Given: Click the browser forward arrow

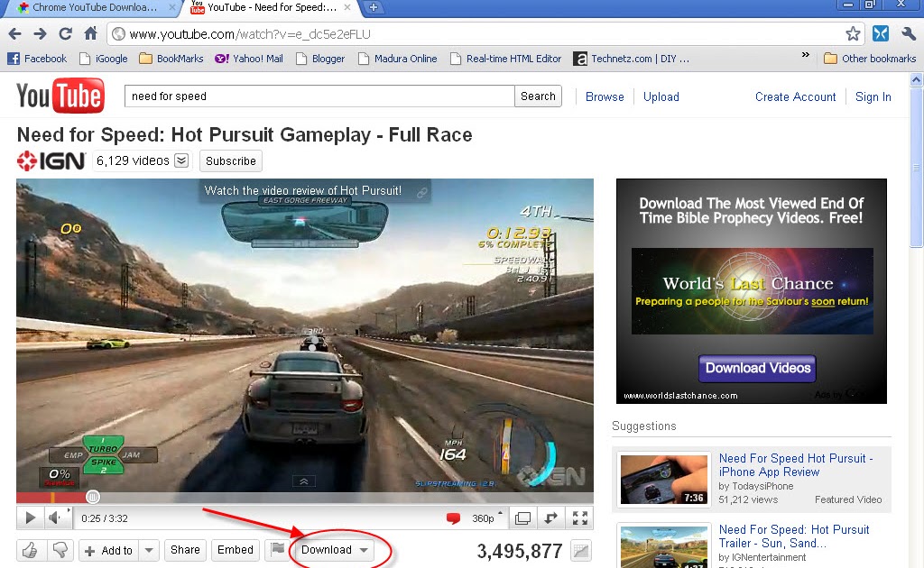Looking at the screenshot, I should point(40,34).
